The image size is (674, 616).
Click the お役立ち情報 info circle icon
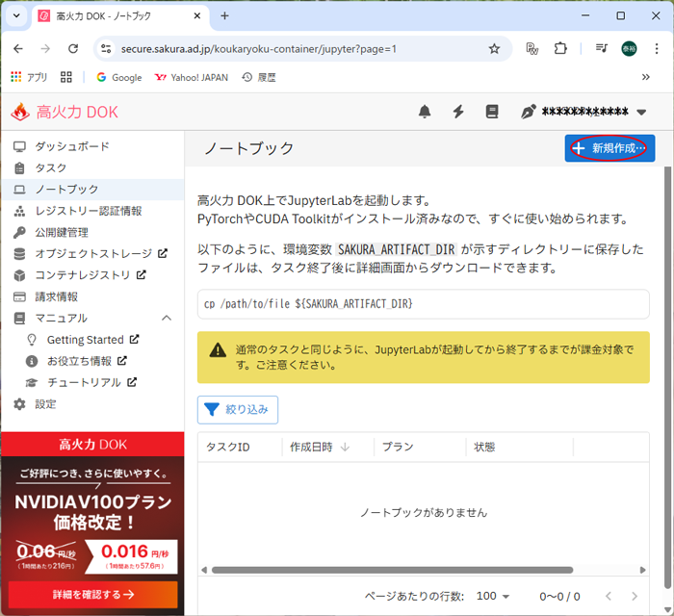tap(32, 361)
